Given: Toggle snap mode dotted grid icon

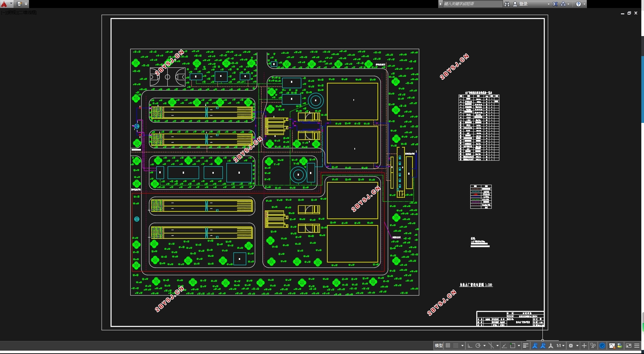Looking at the screenshot, I should (x=456, y=346).
